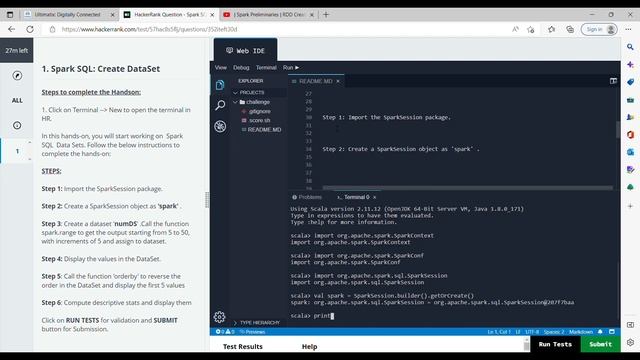The height and width of the screenshot is (360, 640).
Task: Click Previews in status bar
Action: coord(253,332)
